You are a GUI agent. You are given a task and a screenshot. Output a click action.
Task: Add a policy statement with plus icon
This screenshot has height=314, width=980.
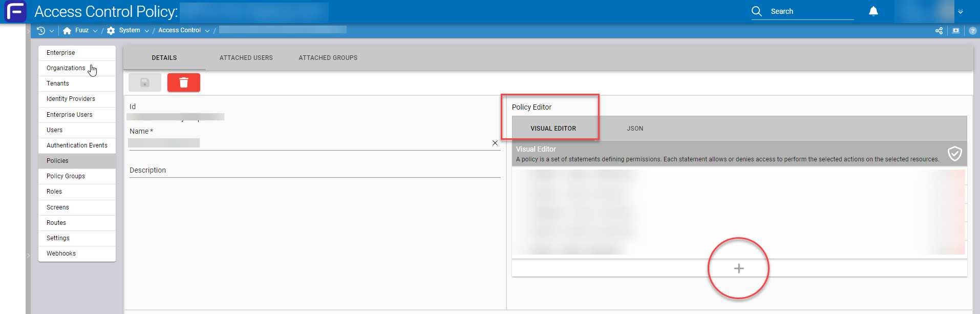tap(738, 268)
